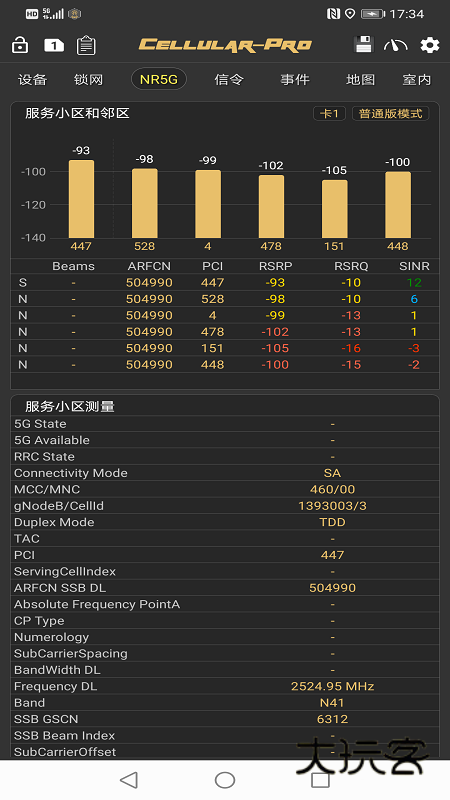The width and height of the screenshot is (450, 800).
Task: Tap the battery indicator in the status bar
Action: point(373,14)
